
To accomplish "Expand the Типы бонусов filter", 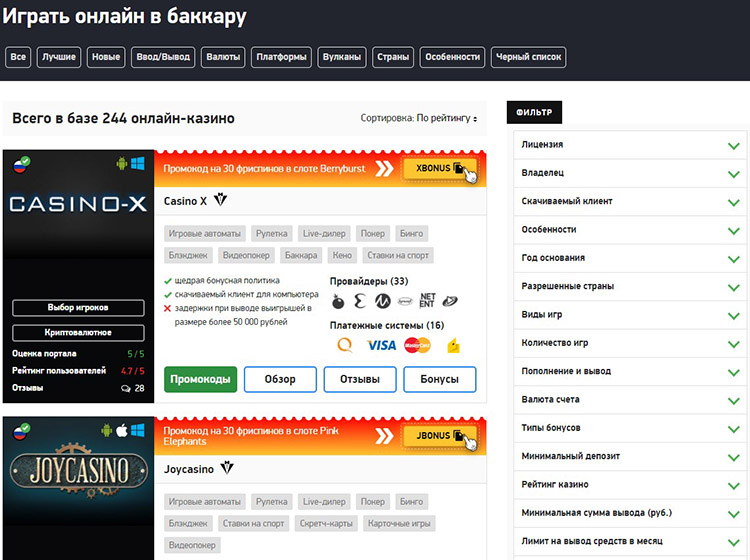I will click(x=630, y=428).
